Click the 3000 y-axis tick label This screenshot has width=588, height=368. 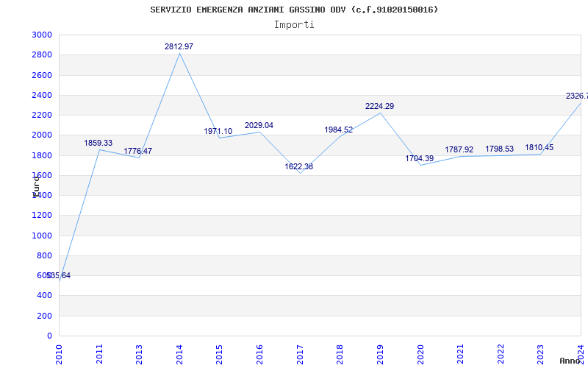[42, 35]
